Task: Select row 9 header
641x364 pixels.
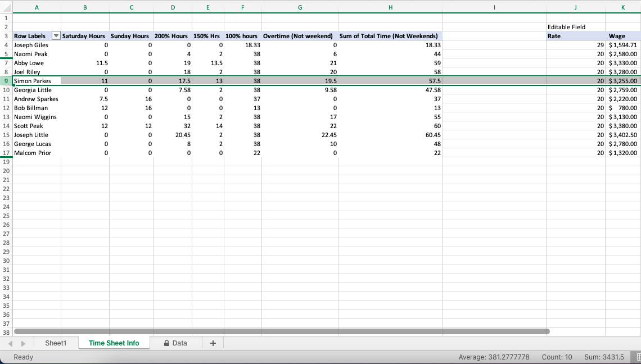Action: (6, 81)
